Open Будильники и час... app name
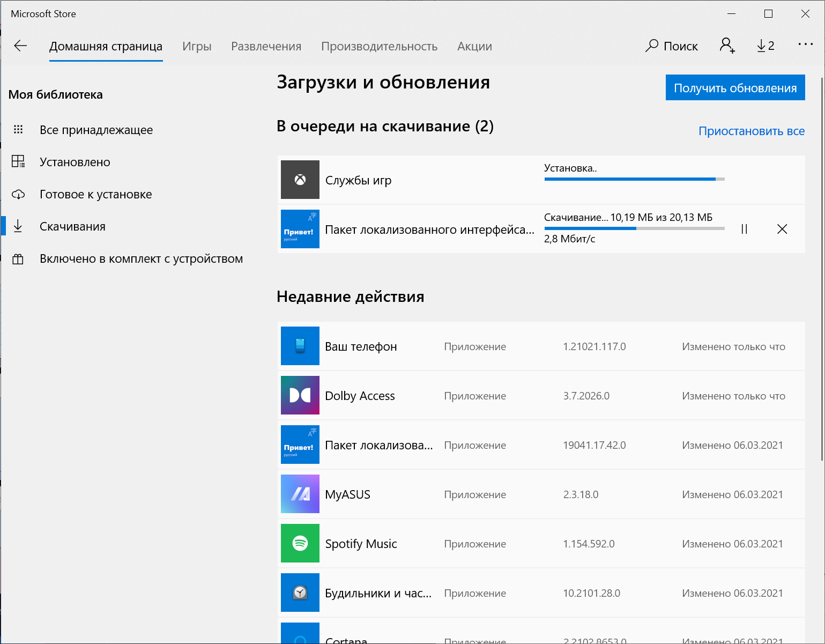 [x=378, y=593]
